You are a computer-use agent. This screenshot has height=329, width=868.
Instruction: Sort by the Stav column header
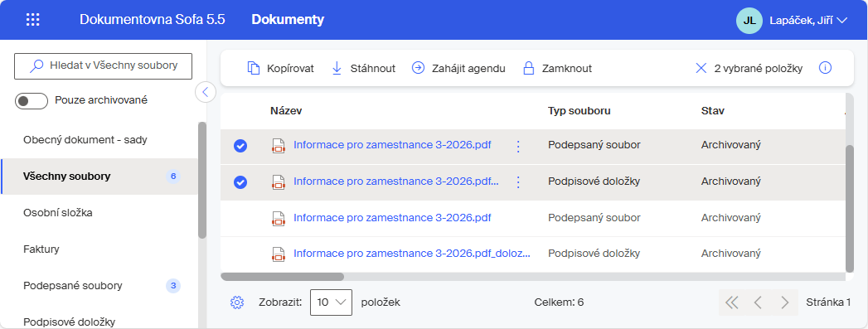[x=712, y=110]
